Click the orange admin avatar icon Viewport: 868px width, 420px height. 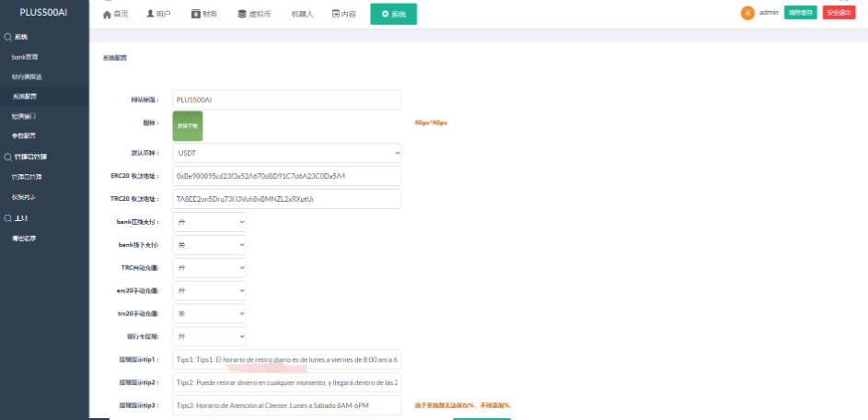[x=747, y=13]
